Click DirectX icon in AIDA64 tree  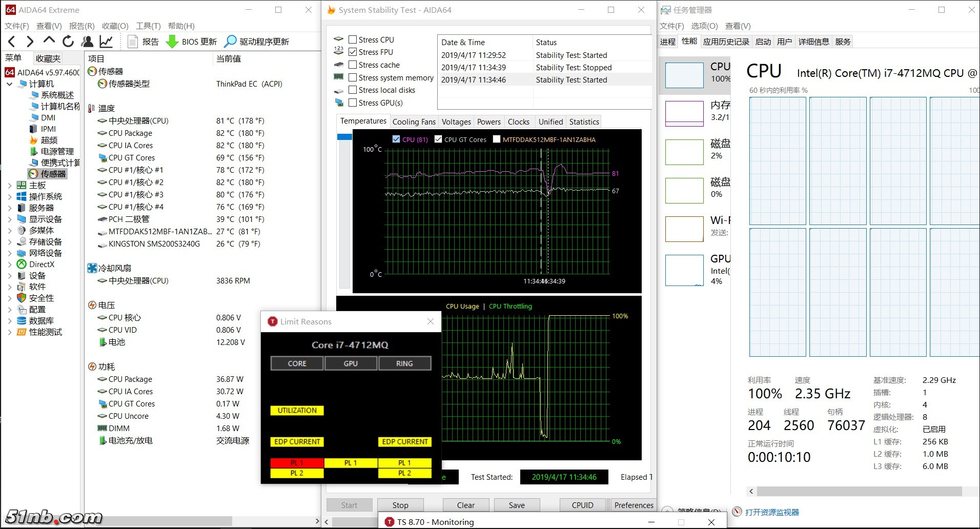(x=22, y=264)
